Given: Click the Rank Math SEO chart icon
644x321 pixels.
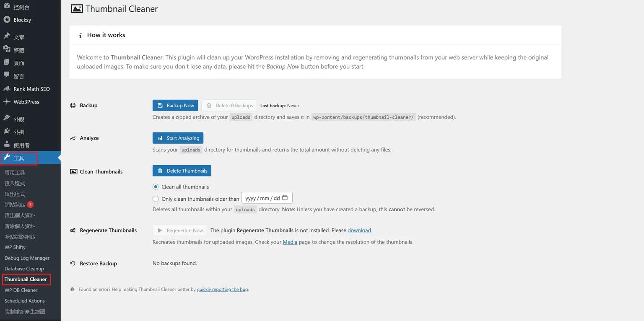Looking at the screenshot, I should click(x=7, y=89).
